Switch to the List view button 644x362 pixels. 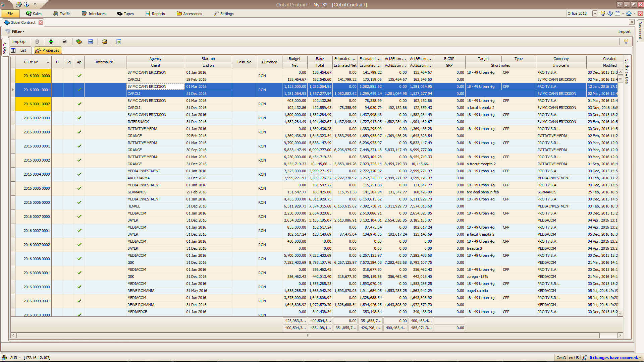coord(20,50)
